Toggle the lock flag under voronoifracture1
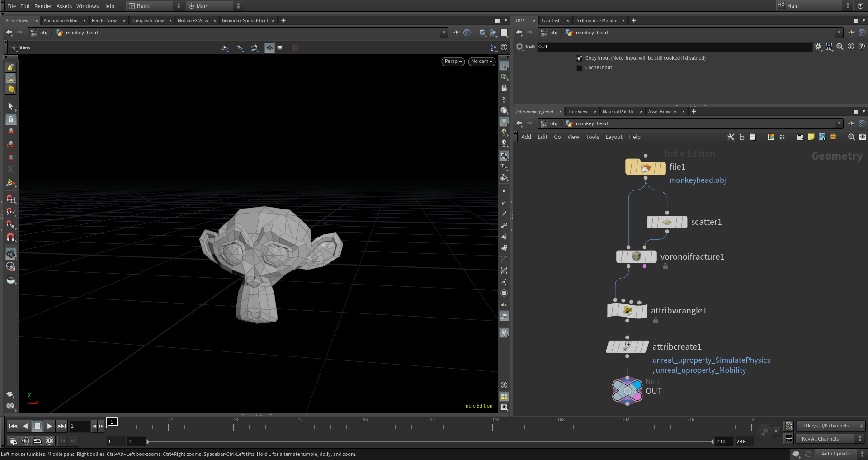 [665, 266]
